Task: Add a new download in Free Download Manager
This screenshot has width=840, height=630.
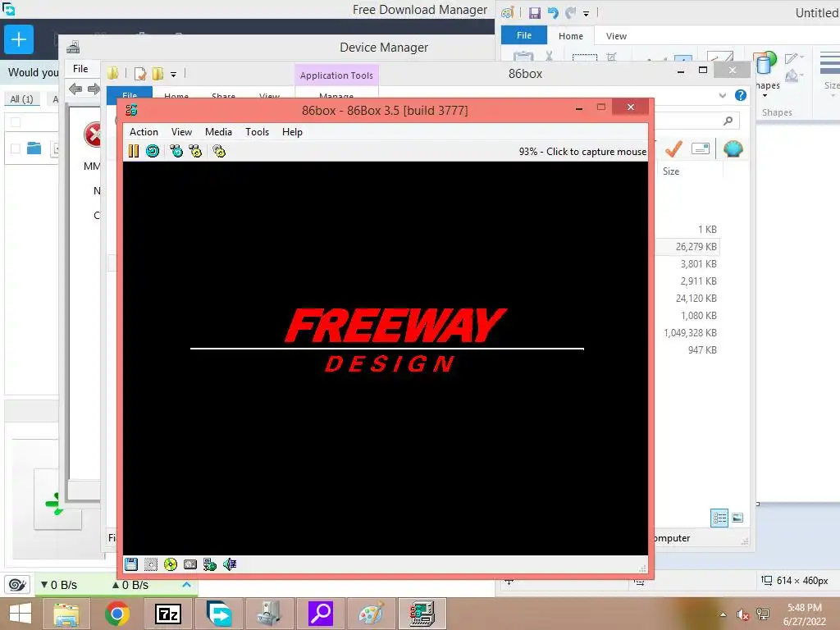Action: [x=19, y=39]
